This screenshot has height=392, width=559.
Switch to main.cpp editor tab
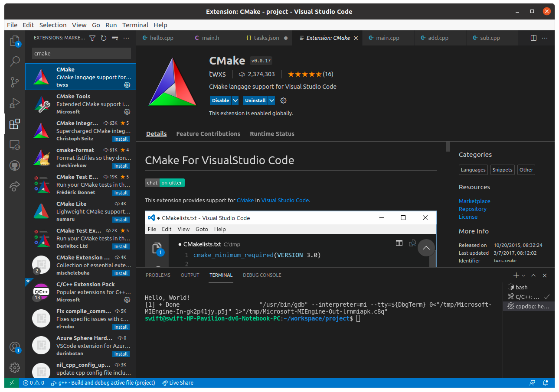[x=388, y=38]
